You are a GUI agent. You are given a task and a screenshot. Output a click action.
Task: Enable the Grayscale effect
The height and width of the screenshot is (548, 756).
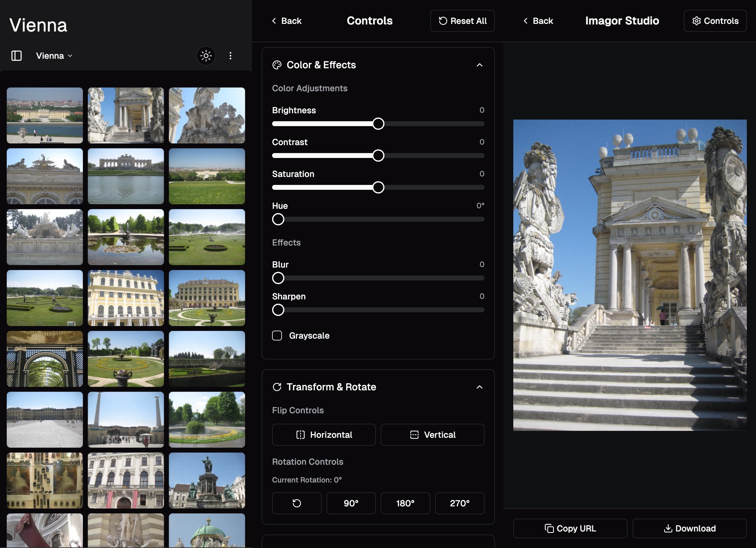tap(277, 336)
